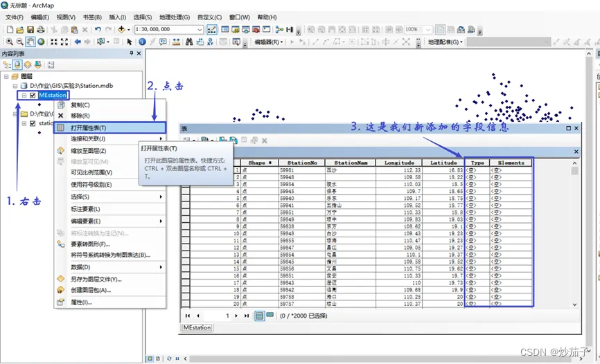
Task: Go back to previous extent
Action: (78, 42)
